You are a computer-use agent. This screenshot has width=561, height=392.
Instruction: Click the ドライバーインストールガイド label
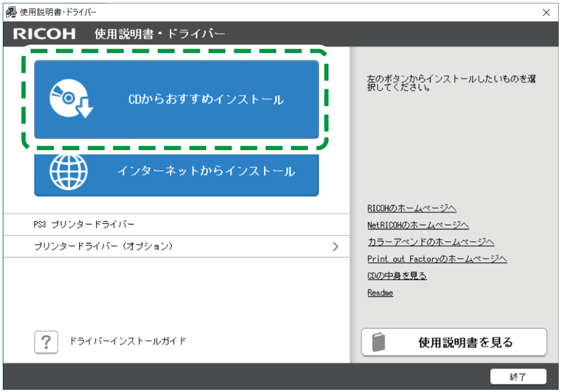pyautogui.click(x=128, y=342)
